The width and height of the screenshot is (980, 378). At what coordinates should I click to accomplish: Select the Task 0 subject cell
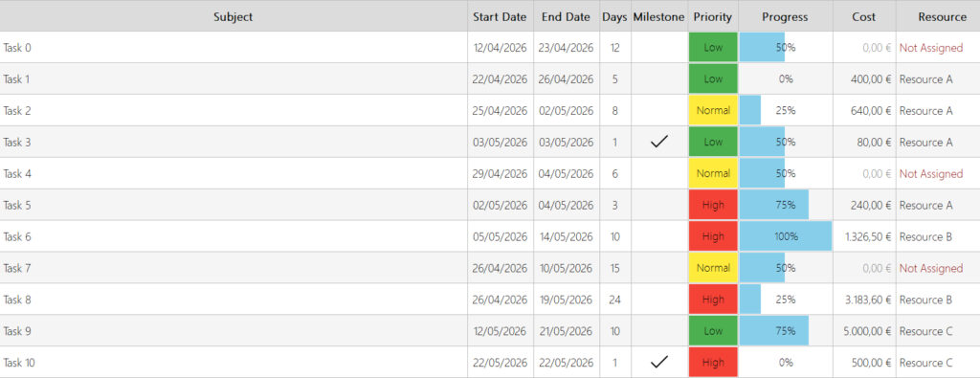234,48
